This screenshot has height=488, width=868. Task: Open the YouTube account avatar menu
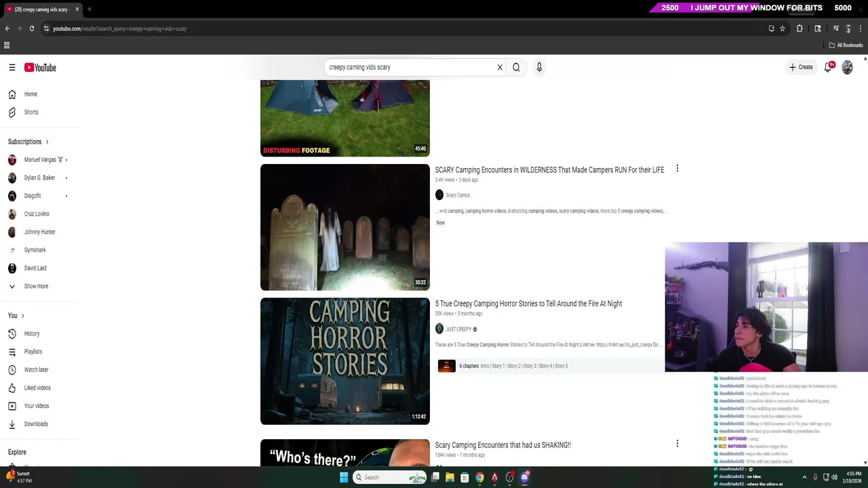[847, 67]
